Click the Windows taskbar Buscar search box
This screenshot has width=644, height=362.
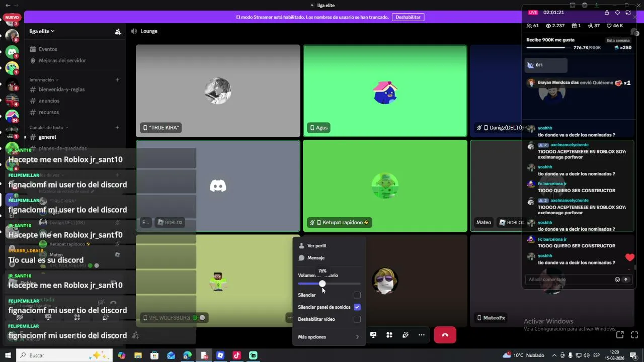pos(65,355)
